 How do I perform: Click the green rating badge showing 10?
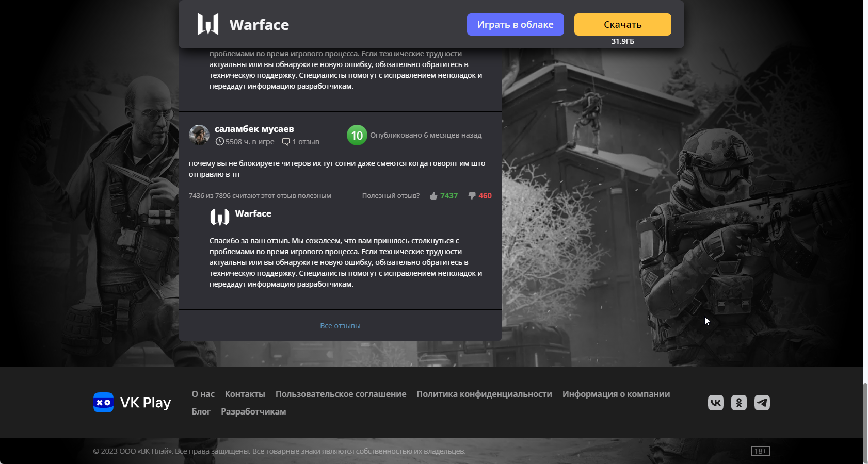coord(357,135)
